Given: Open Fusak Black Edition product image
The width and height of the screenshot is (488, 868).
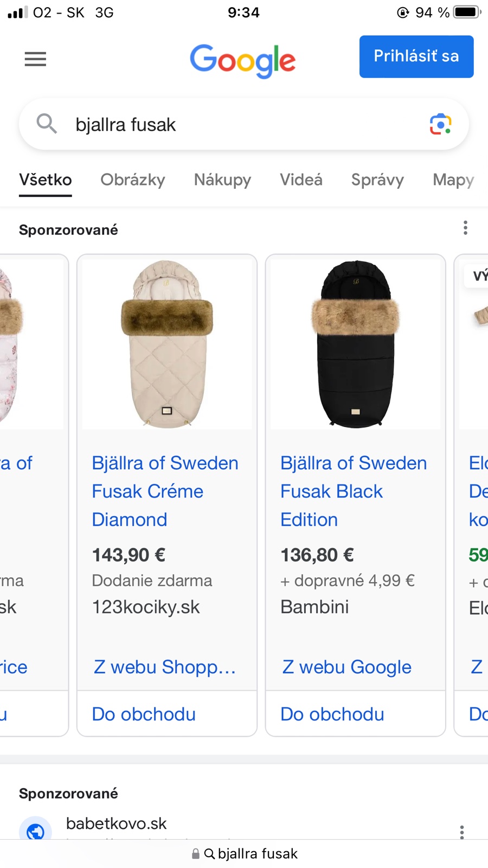Looking at the screenshot, I should [355, 344].
